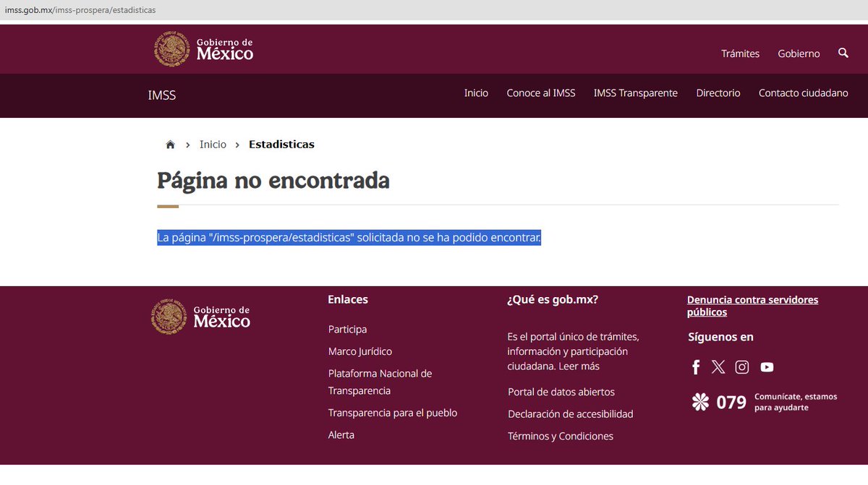Click Inicio in the breadcrumb trail

tap(212, 144)
